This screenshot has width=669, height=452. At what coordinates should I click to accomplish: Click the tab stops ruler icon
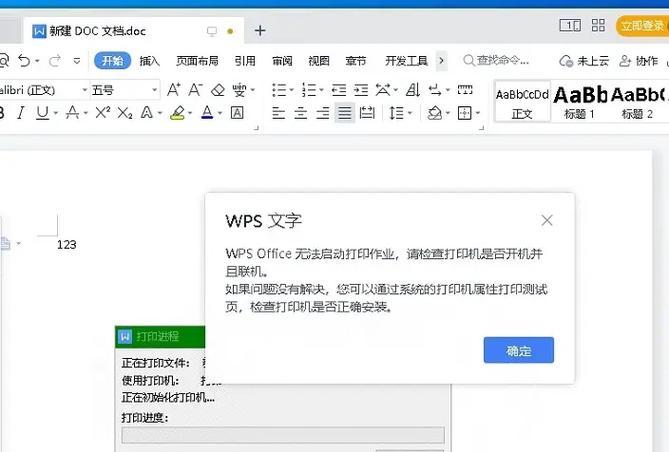click(x=465, y=90)
